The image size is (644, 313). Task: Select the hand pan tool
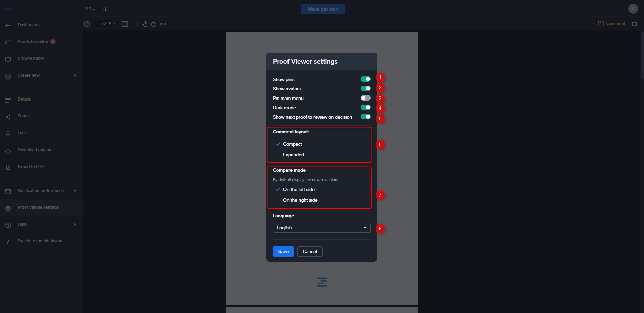click(145, 24)
